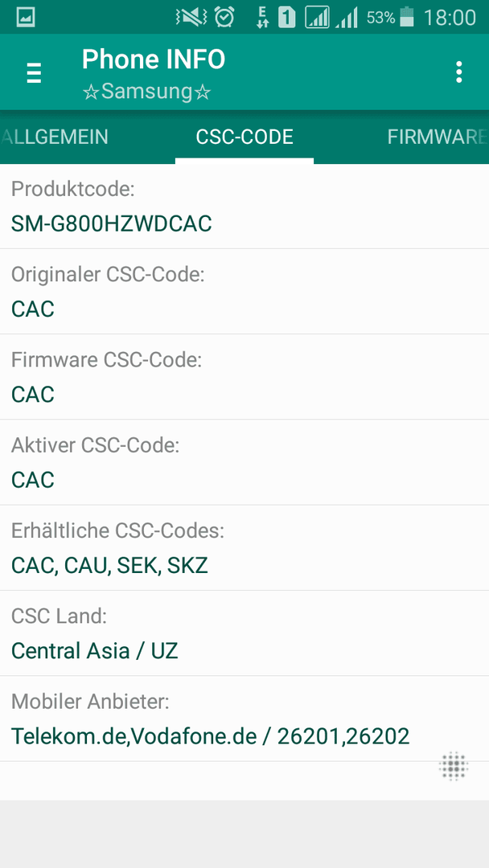Tap the vibrate mute status icon
Image resolution: width=489 pixels, height=868 pixels.
(191, 18)
